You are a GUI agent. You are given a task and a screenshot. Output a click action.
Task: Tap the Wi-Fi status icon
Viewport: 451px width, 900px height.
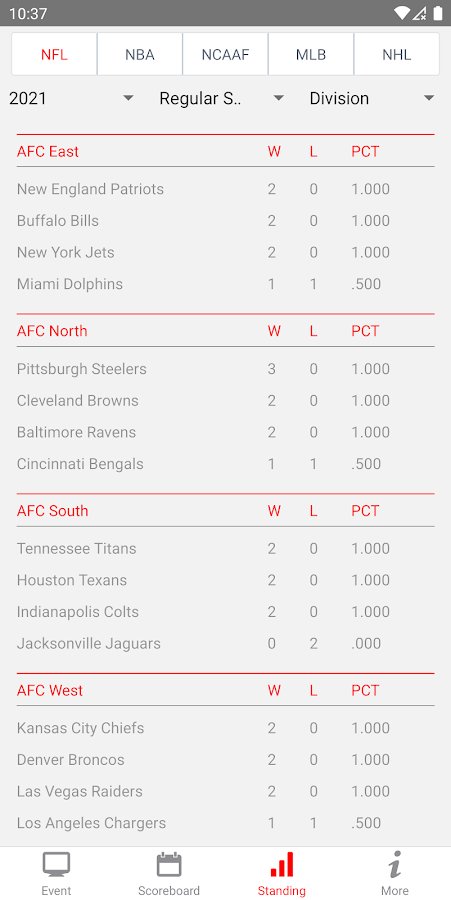point(402,13)
